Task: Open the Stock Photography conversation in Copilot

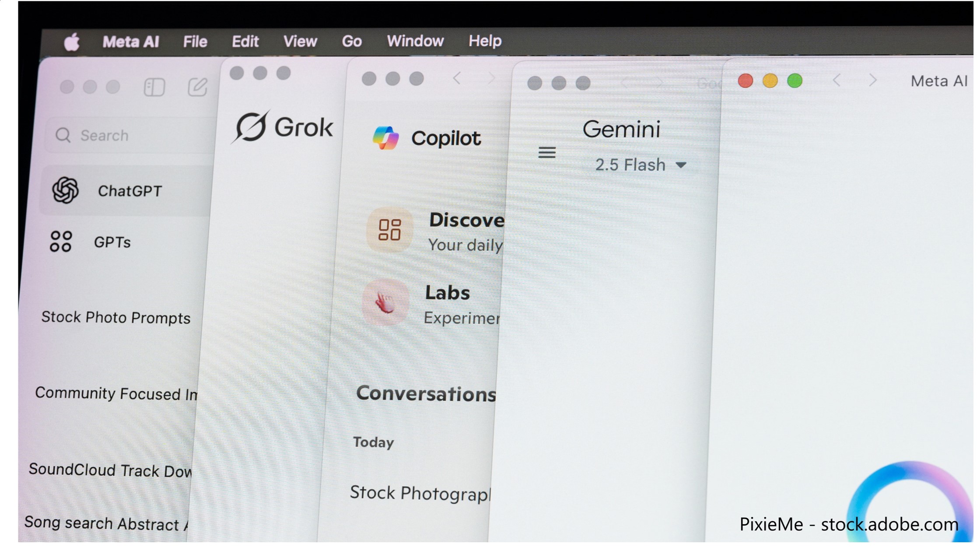Action: click(x=420, y=494)
